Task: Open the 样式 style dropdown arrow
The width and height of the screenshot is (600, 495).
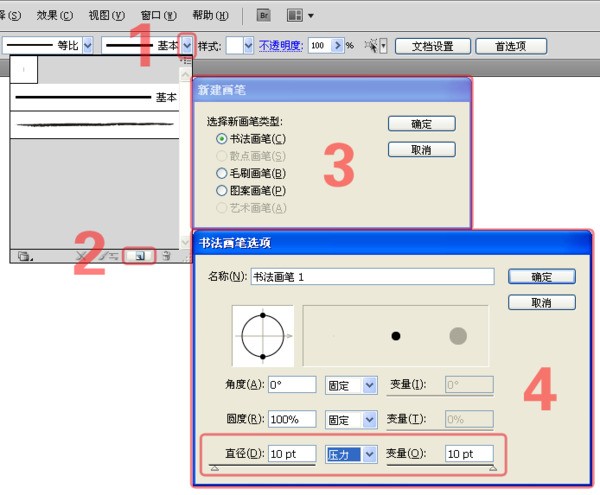Action: 248,46
